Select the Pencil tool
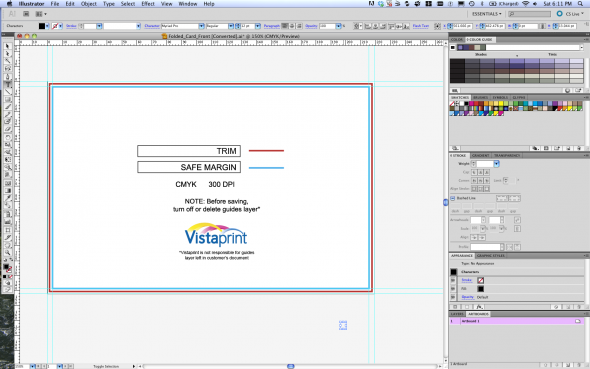This screenshot has width=590, height=369. [x=8, y=114]
